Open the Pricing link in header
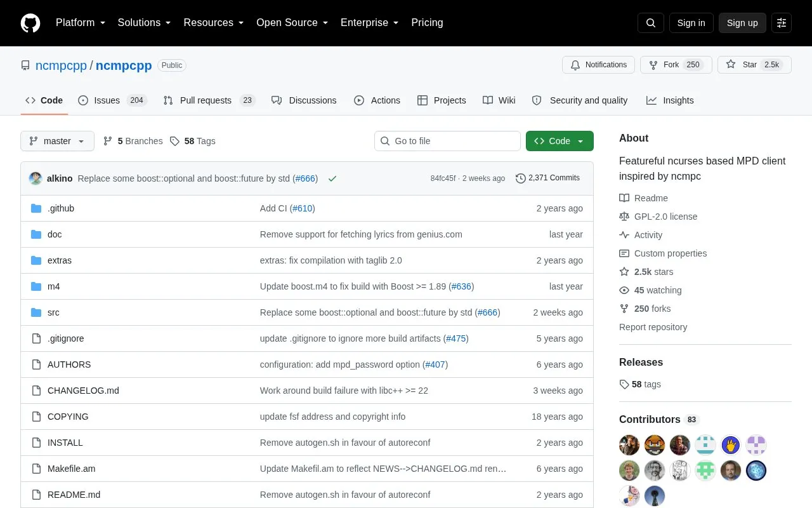This screenshot has width=812, height=508. tap(427, 23)
